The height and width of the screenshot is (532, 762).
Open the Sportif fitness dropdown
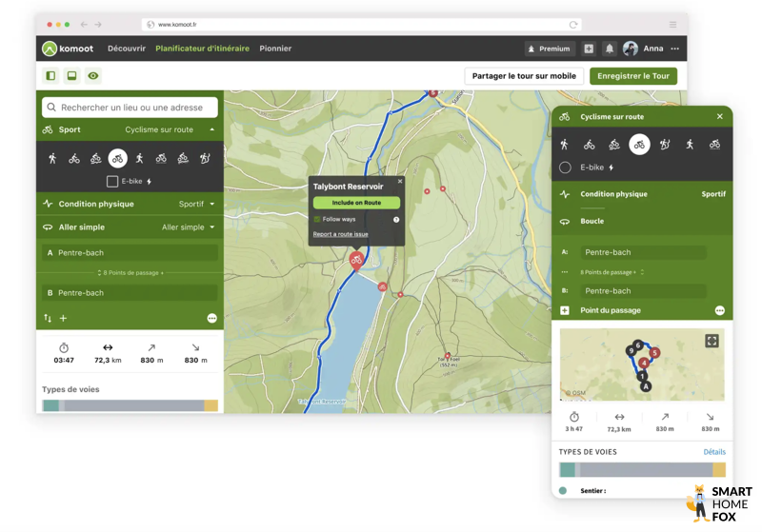tap(197, 204)
